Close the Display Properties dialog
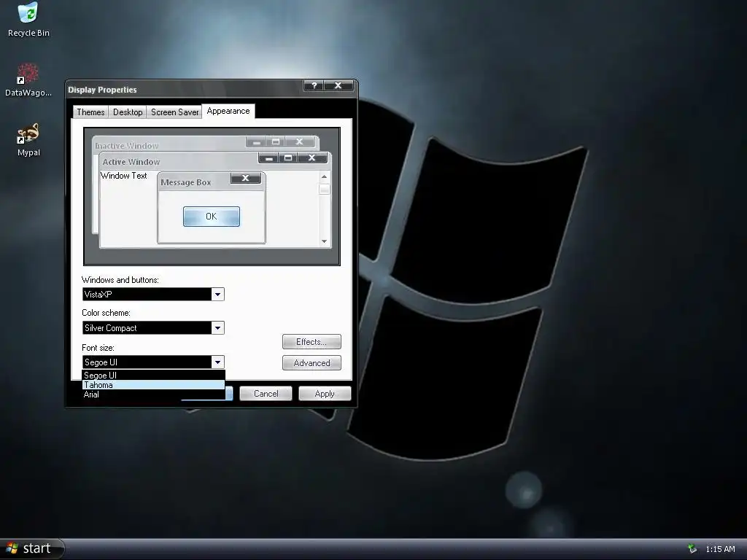 coord(338,86)
